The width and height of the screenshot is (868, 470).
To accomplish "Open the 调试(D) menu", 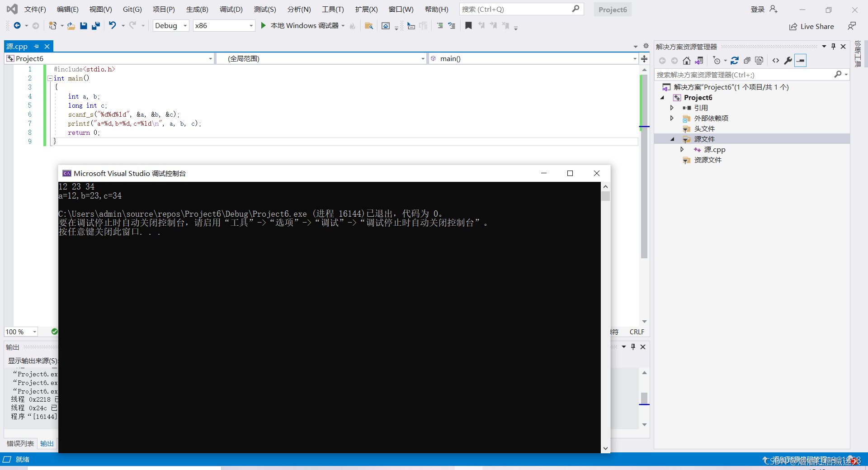I will [x=231, y=9].
